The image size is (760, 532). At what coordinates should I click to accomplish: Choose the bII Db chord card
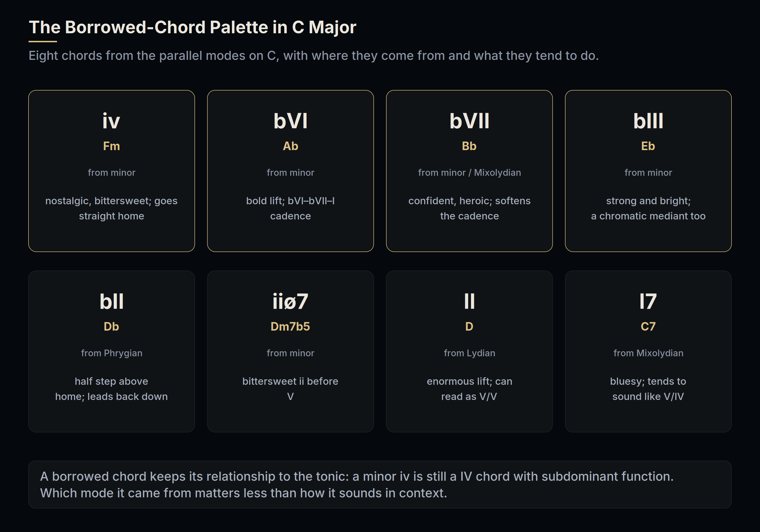pyautogui.click(x=112, y=351)
